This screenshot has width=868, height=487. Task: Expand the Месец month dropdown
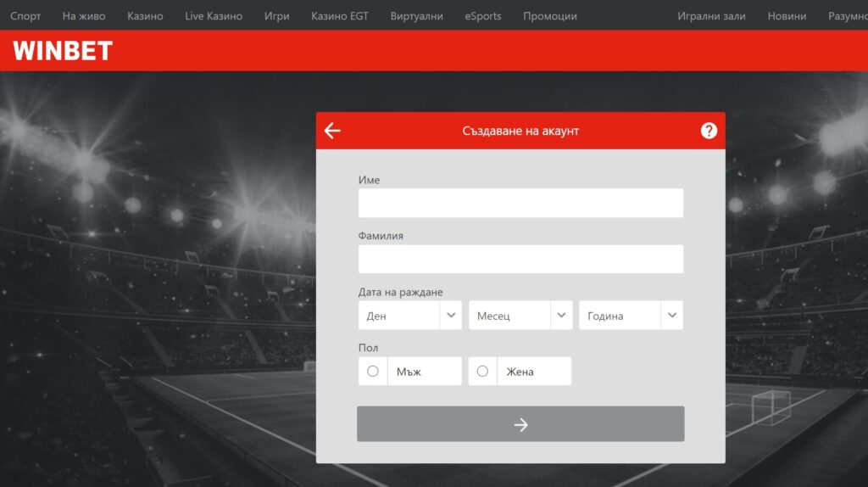pyautogui.click(x=520, y=316)
